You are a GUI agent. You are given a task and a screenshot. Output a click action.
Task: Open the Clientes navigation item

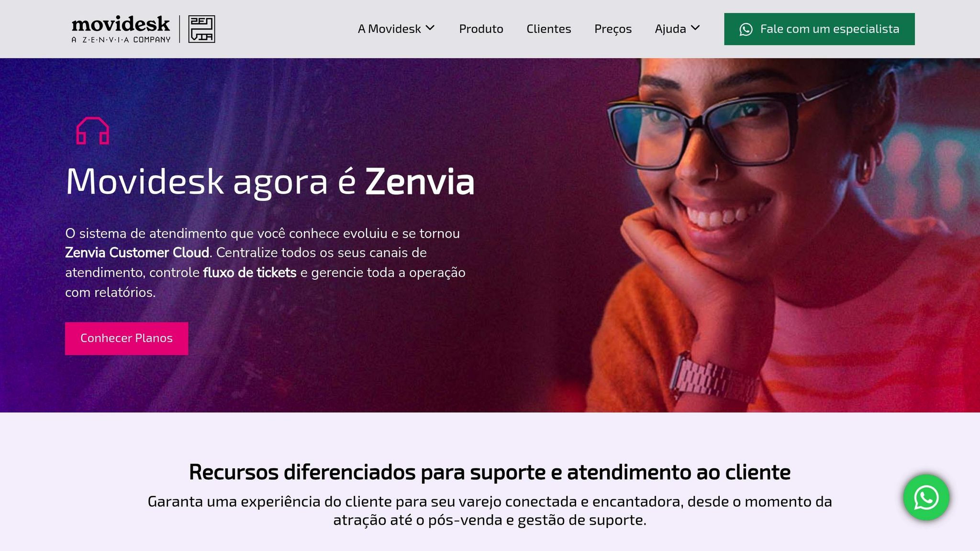pos(548,29)
